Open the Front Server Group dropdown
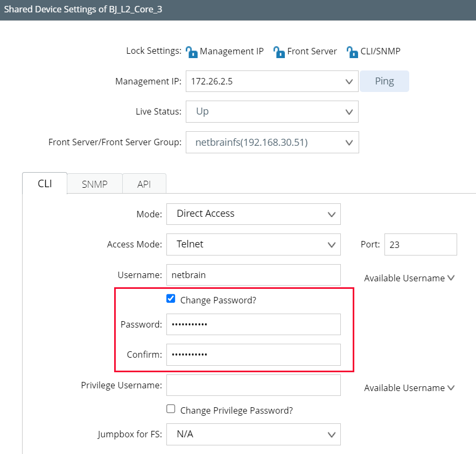 tap(349, 142)
